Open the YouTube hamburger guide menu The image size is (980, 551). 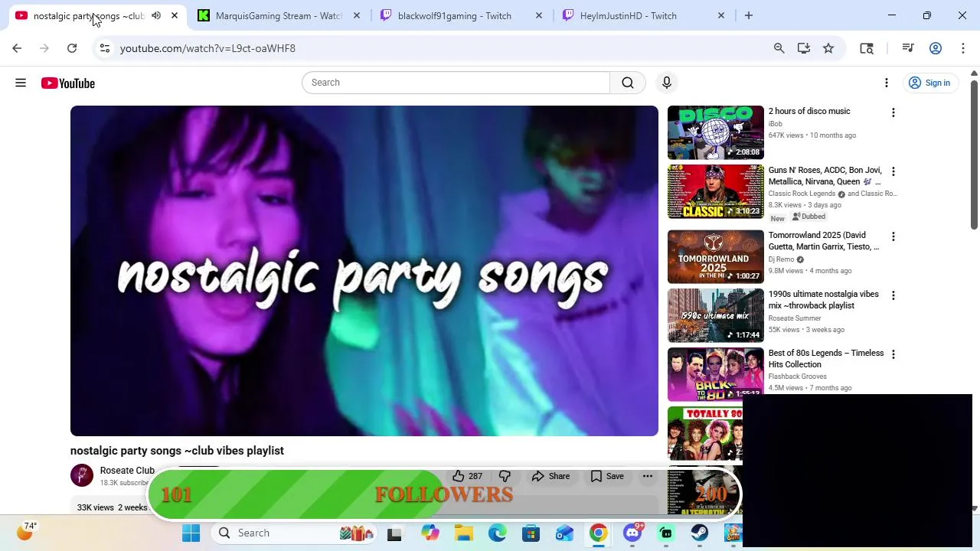click(x=21, y=83)
